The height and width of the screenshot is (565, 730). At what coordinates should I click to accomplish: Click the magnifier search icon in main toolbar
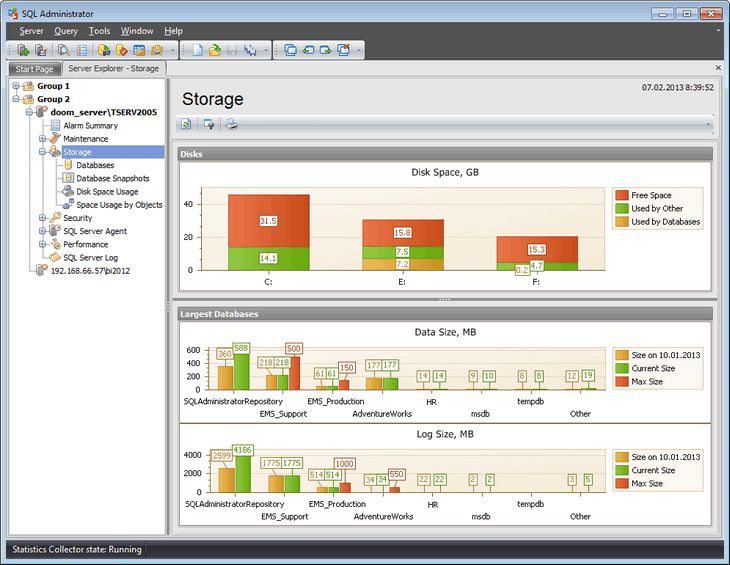tap(63, 50)
